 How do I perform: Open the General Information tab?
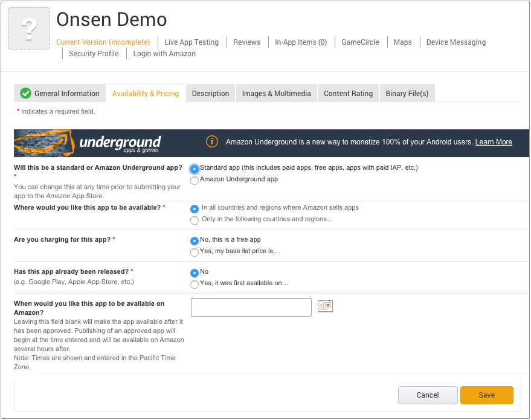click(x=60, y=93)
